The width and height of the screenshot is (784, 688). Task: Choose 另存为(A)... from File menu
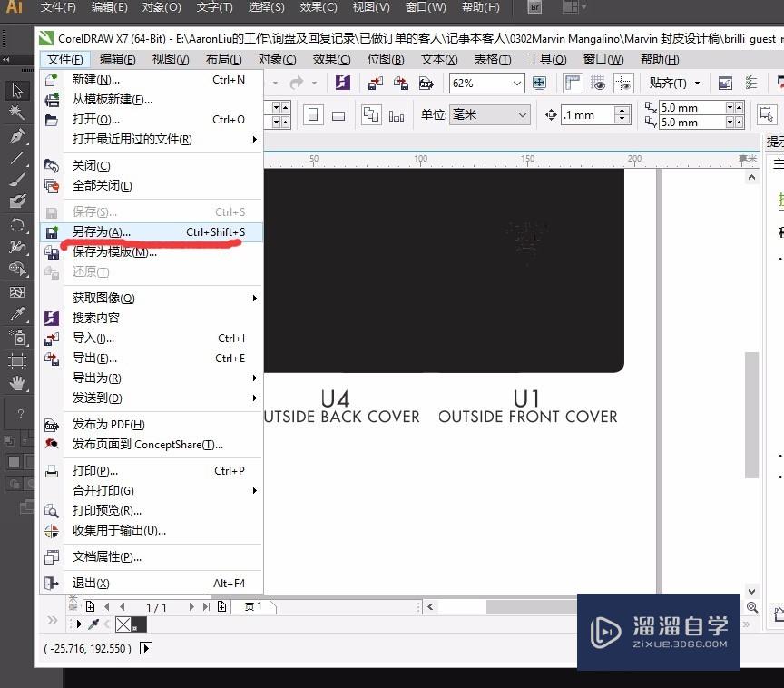point(151,232)
